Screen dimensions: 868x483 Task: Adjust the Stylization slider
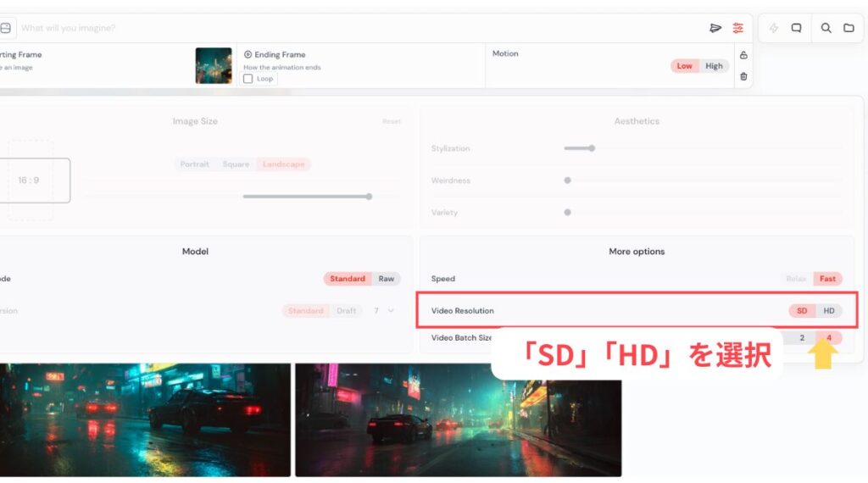592,148
